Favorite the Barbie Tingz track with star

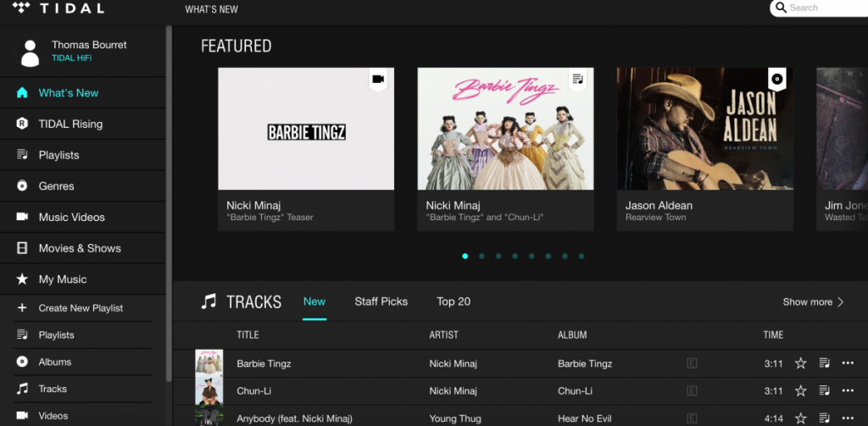click(x=800, y=363)
